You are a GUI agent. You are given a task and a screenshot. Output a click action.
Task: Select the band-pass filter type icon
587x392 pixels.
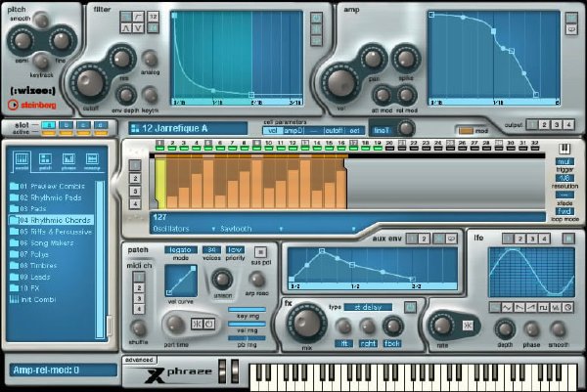click(126, 28)
